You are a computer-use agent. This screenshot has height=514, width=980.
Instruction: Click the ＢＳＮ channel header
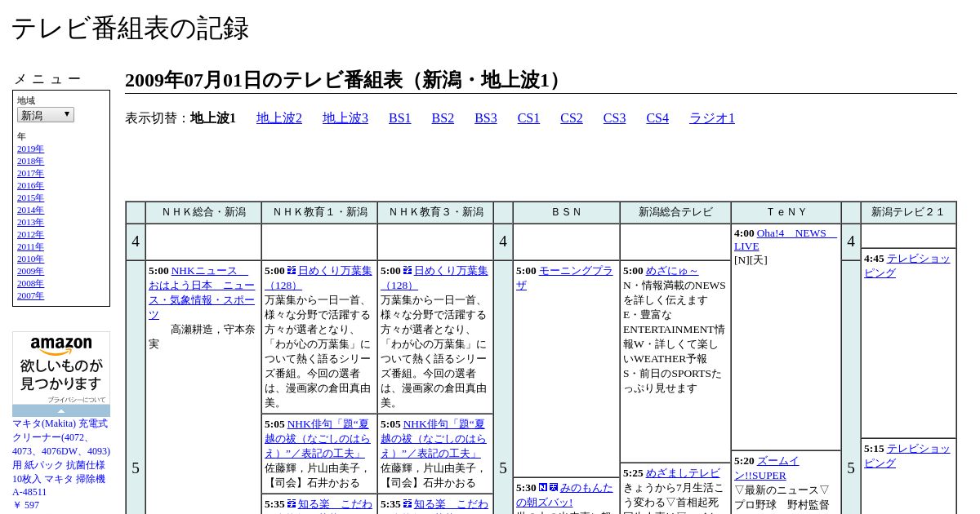point(567,212)
